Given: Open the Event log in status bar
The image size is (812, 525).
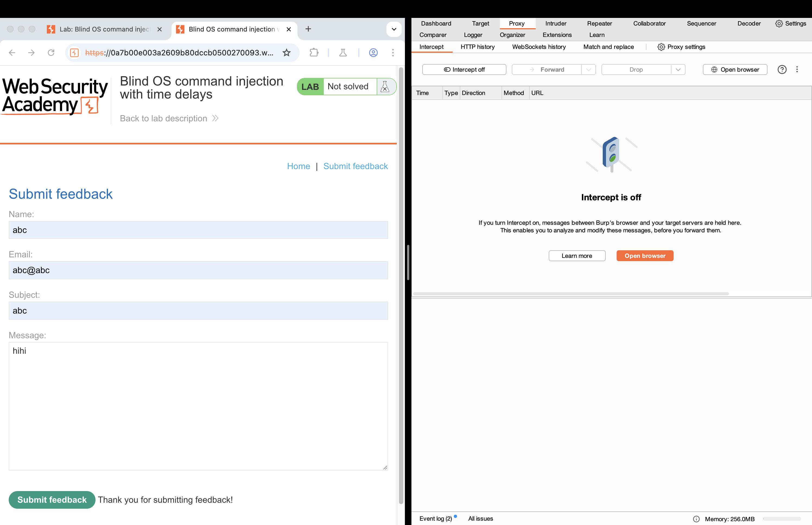Looking at the screenshot, I should 436,518.
